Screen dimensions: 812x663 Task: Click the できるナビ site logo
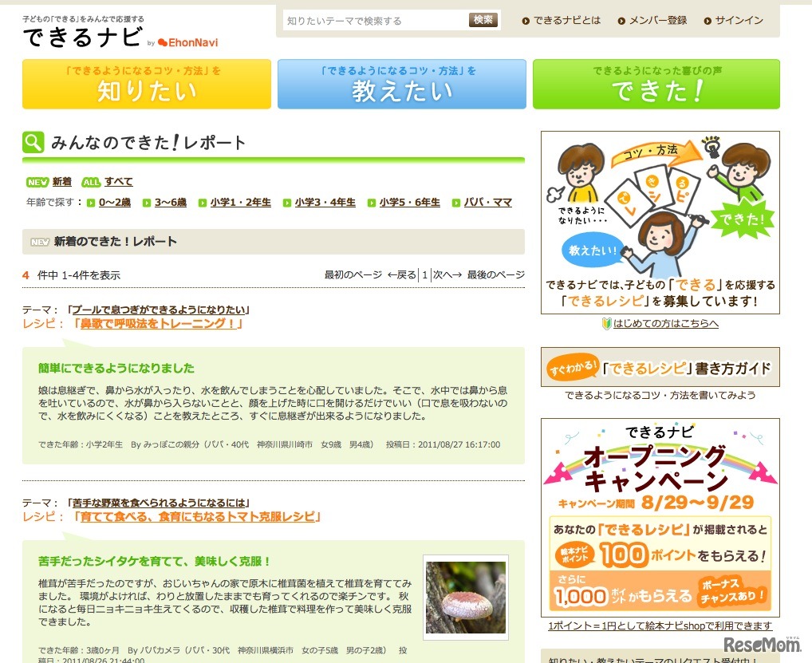pyautogui.click(x=82, y=37)
